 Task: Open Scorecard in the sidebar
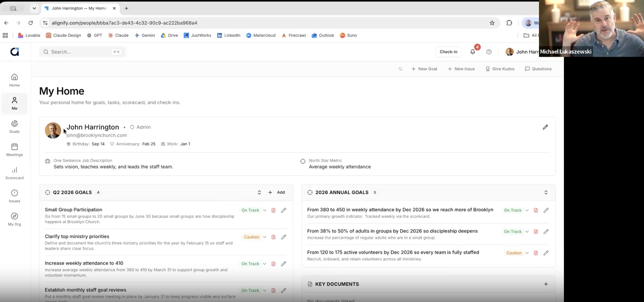(x=15, y=173)
